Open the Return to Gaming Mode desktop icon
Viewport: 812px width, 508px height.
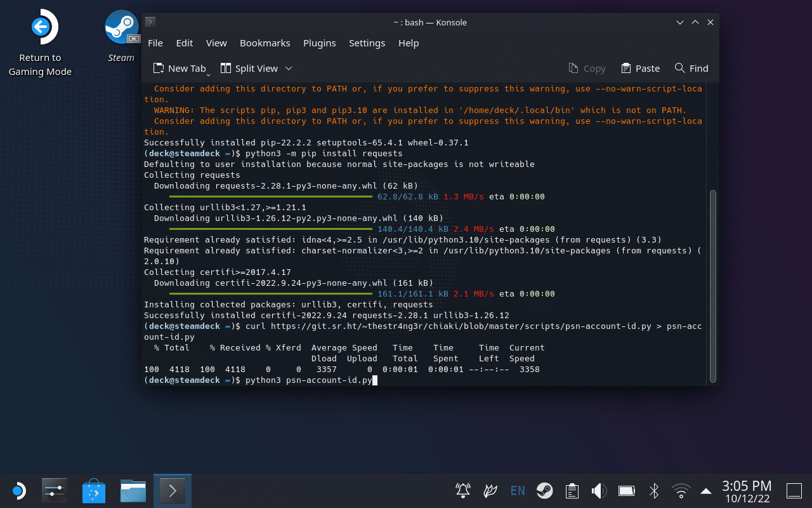coord(40,43)
